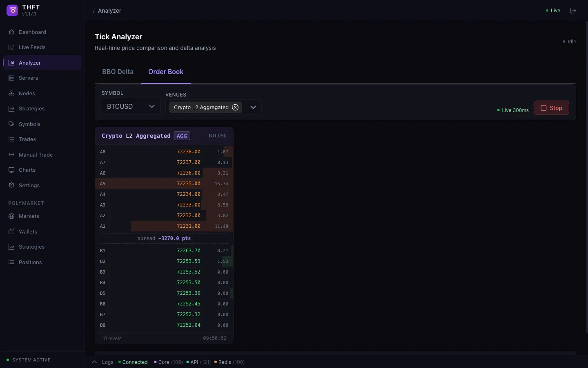The height and width of the screenshot is (368, 588).
Task: Click the Stop streaming toggle button
Action: point(552,108)
